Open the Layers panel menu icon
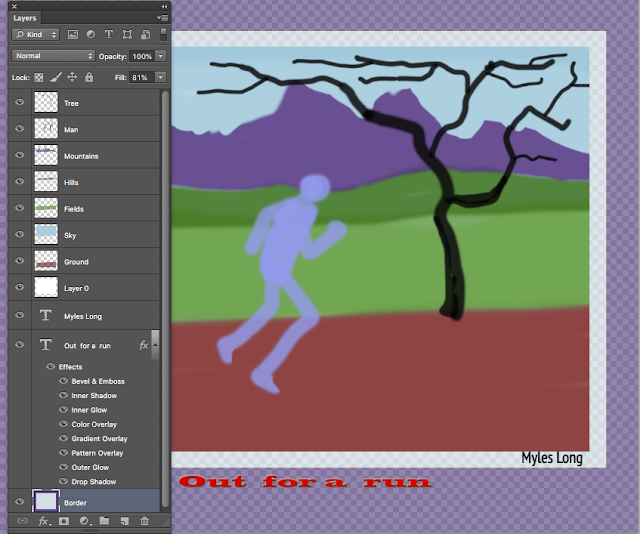 162,18
